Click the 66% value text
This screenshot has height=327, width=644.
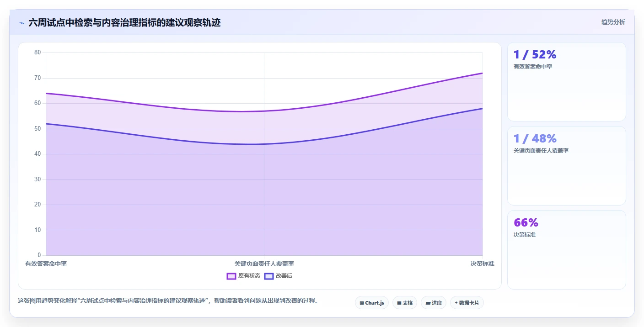(526, 223)
